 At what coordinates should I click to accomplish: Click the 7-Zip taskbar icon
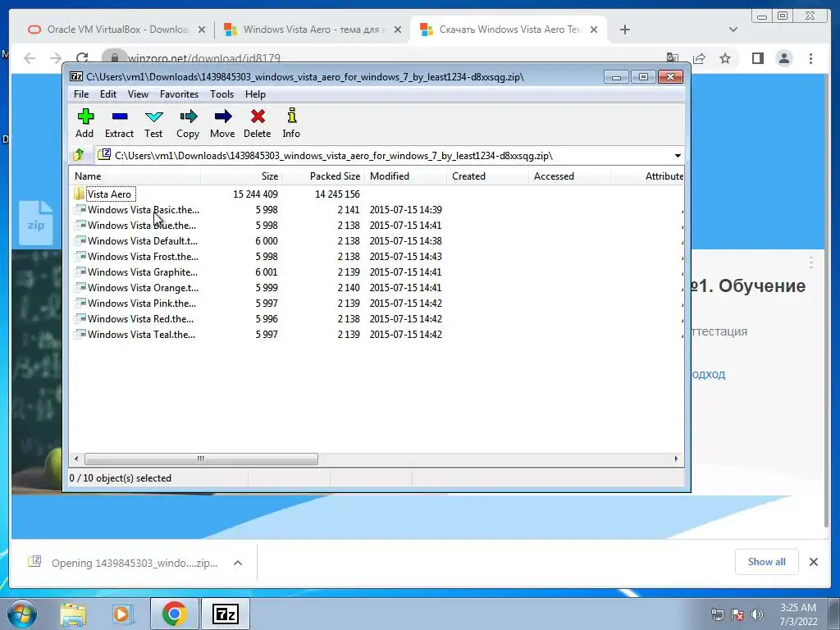(225, 614)
